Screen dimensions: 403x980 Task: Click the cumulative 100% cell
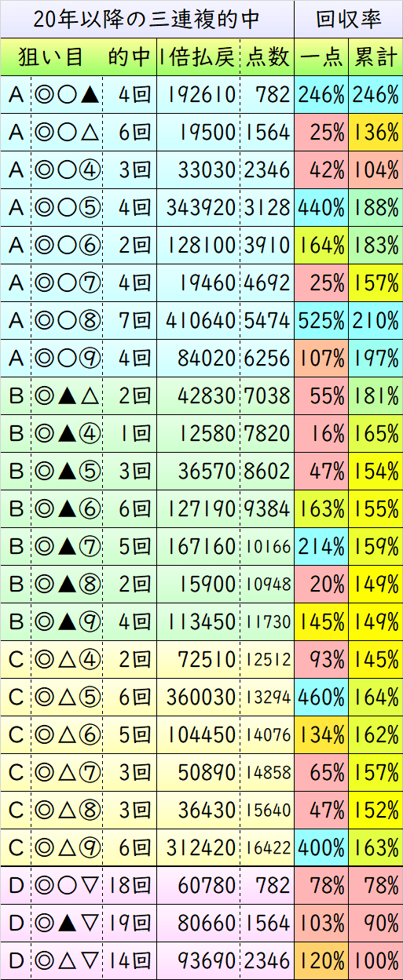click(376, 961)
